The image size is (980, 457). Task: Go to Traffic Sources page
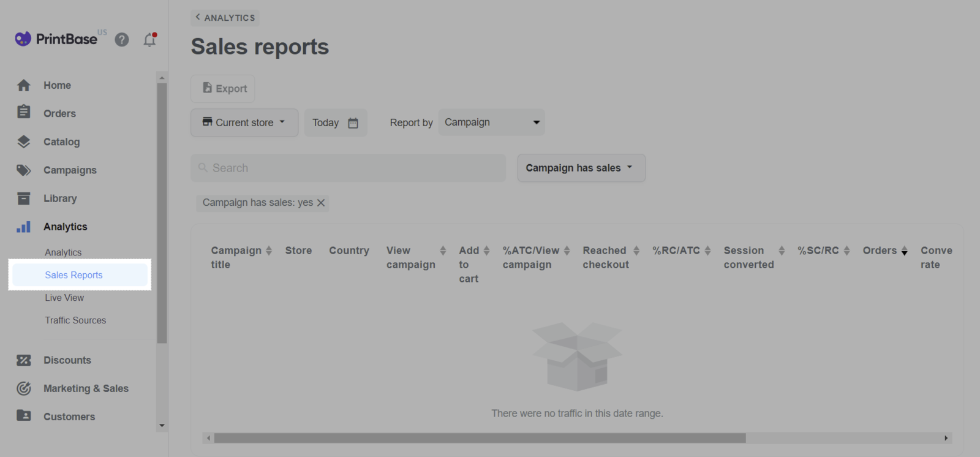75,320
